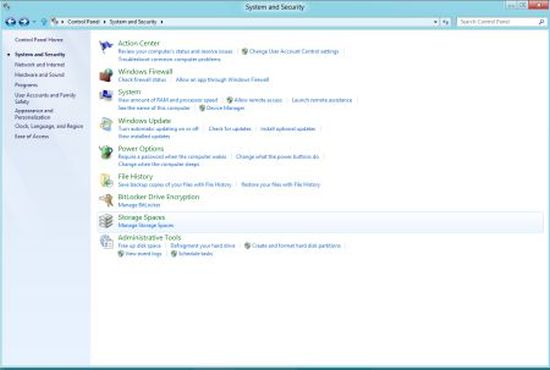Change what the power buttons do

277,156
